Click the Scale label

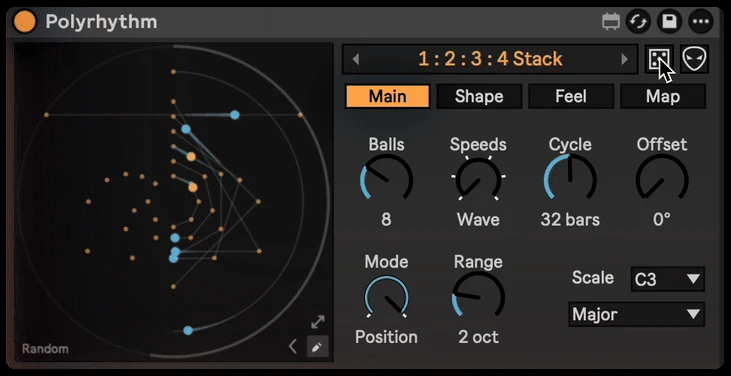tap(593, 278)
